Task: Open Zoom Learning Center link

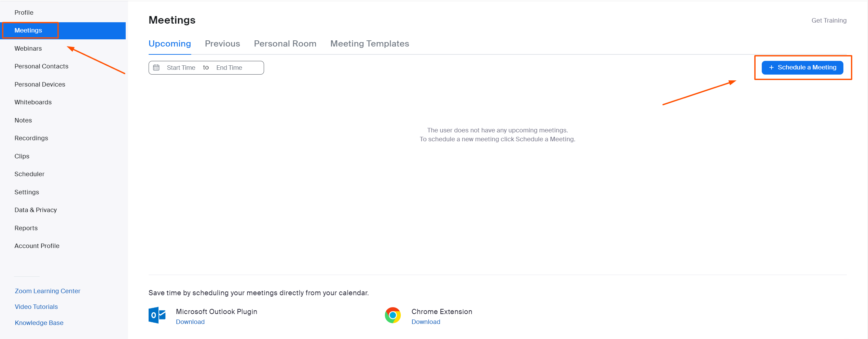Action: (47, 291)
